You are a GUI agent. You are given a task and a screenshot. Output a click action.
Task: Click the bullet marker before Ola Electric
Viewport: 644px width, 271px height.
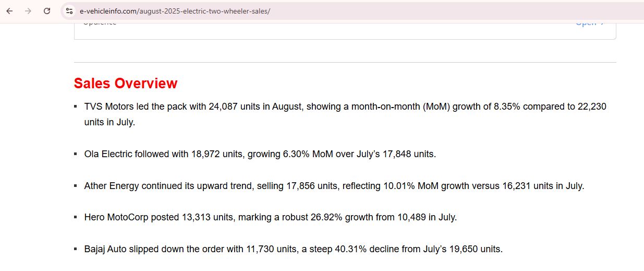coord(76,155)
